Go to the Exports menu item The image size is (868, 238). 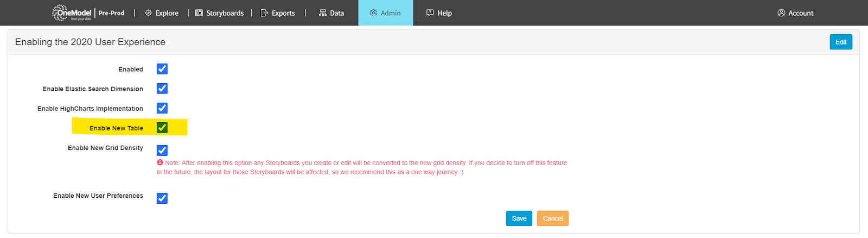pos(283,13)
